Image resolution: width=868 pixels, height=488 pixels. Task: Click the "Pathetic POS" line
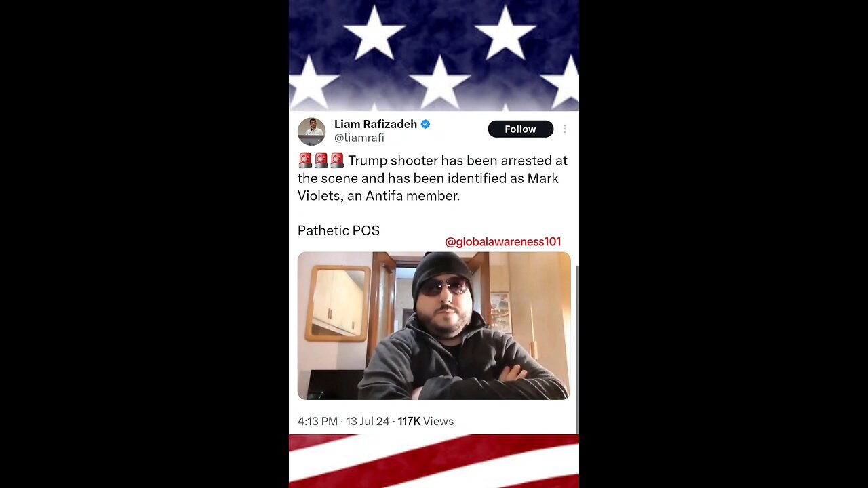click(x=338, y=230)
